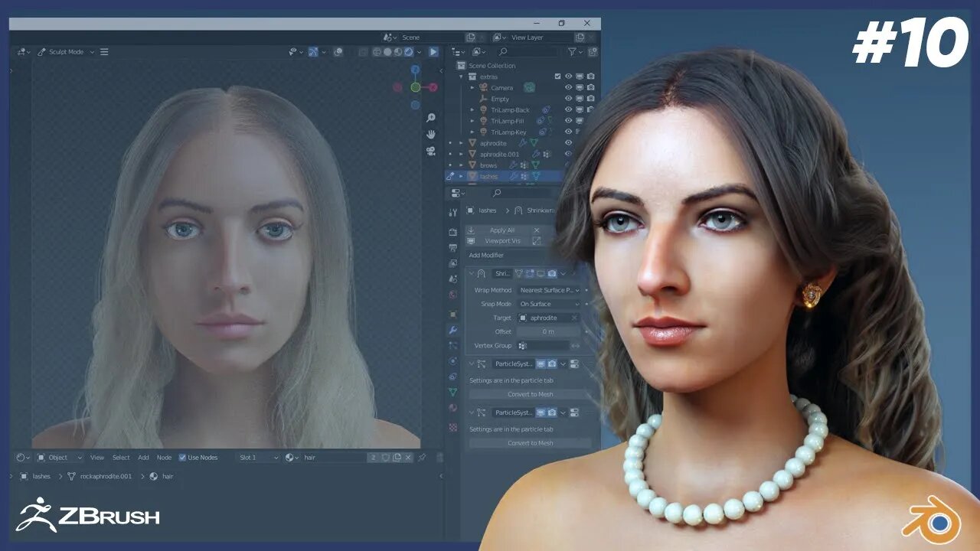This screenshot has height=551, width=980.
Task: Toggle Shrinkwrap show in render camera icon
Action: [x=552, y=273]
